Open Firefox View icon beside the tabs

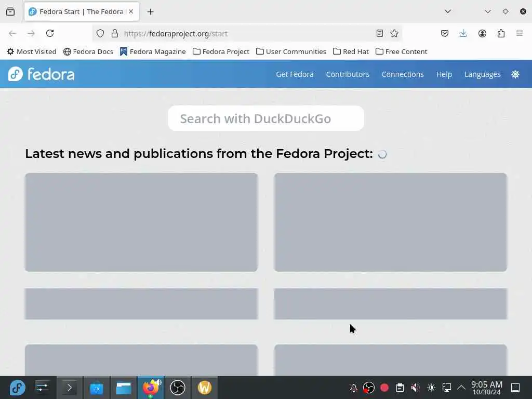tap(10, 11)
